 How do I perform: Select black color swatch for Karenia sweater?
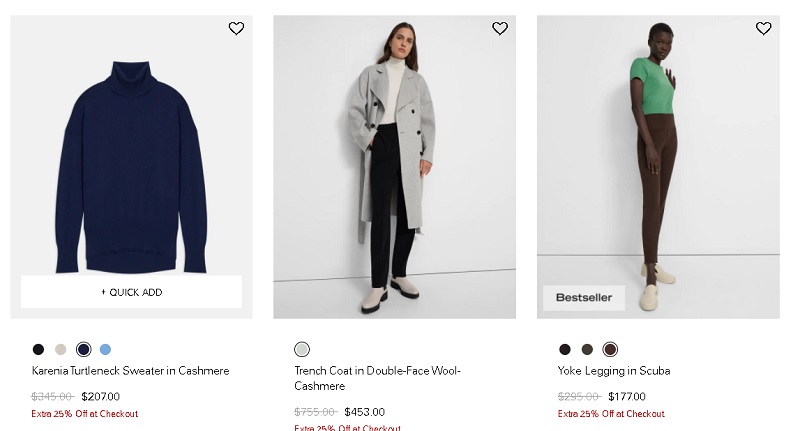tap(38, 349)
